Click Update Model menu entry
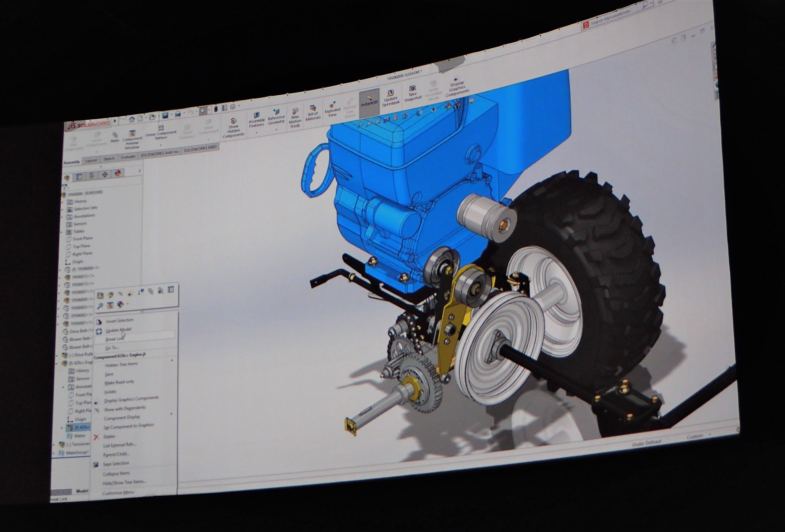This screenshot has height=532, width=785. tap(119, 330)
